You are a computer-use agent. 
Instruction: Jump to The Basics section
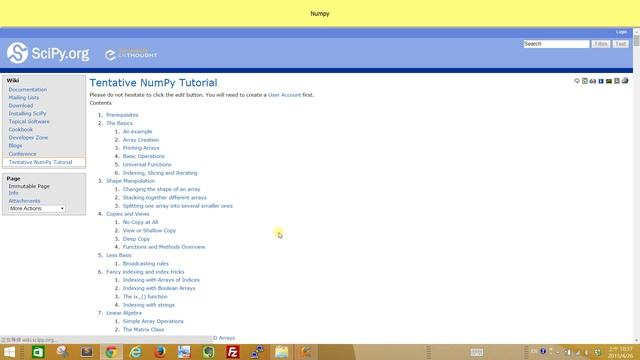[x=119, y=123]
